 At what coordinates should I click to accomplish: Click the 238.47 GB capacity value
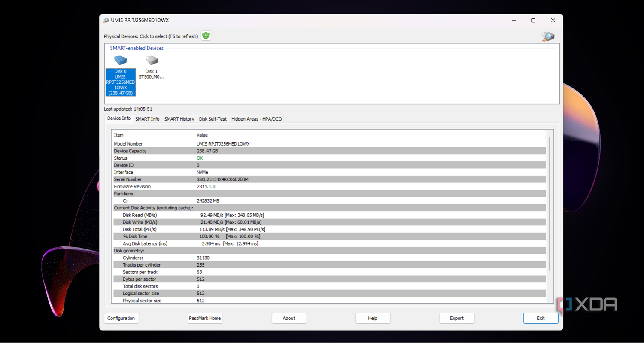pos(207,151)
